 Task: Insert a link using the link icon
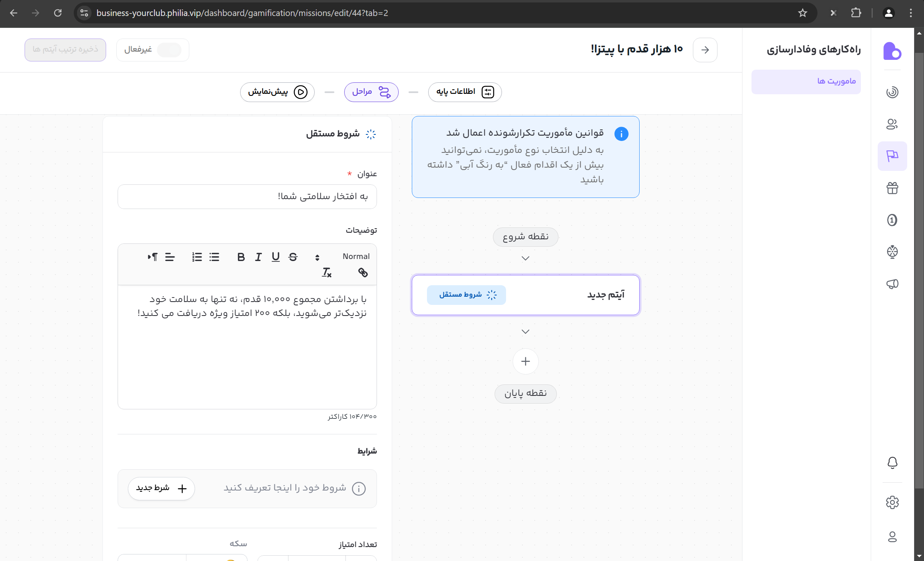click(363, 273)
